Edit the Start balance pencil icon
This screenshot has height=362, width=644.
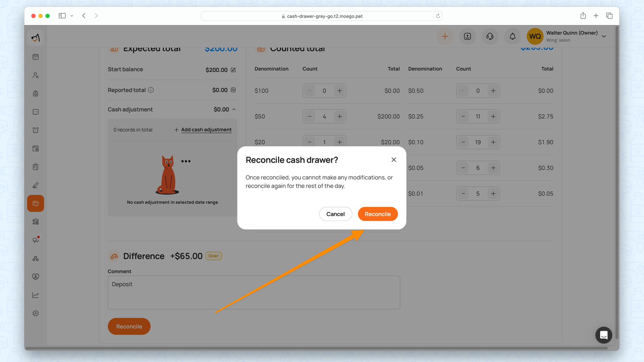(233, 70)
